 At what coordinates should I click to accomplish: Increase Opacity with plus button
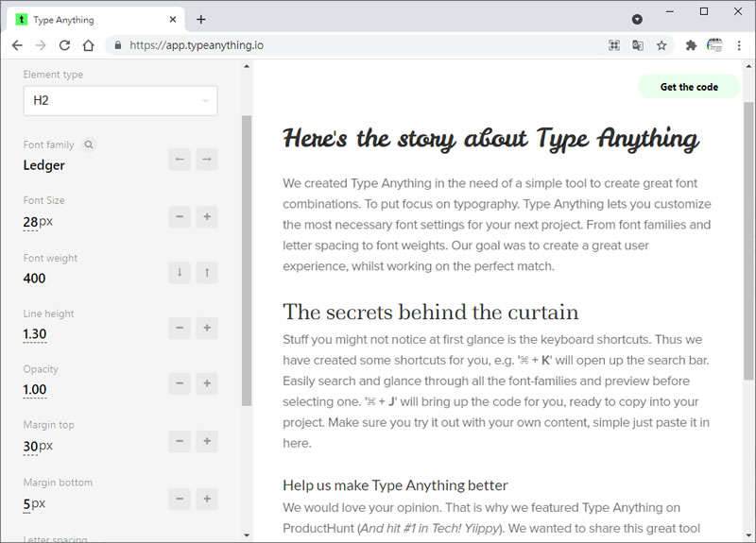pos(207,383)
